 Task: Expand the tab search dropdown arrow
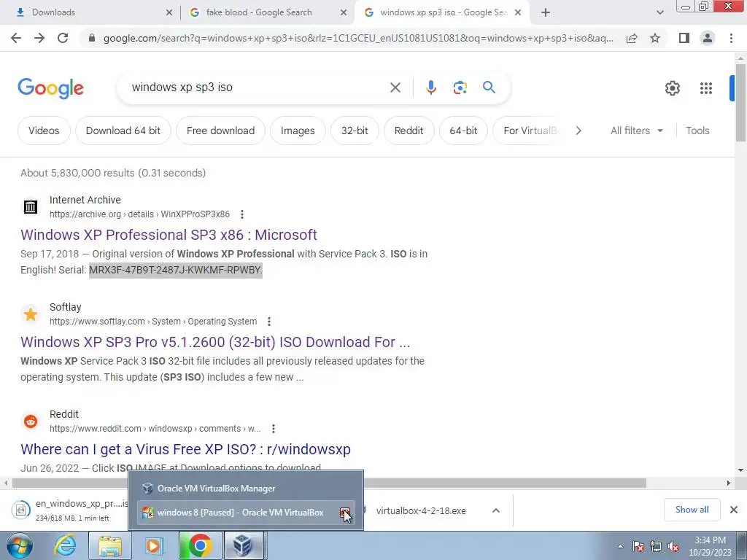[x=659, y=12]
